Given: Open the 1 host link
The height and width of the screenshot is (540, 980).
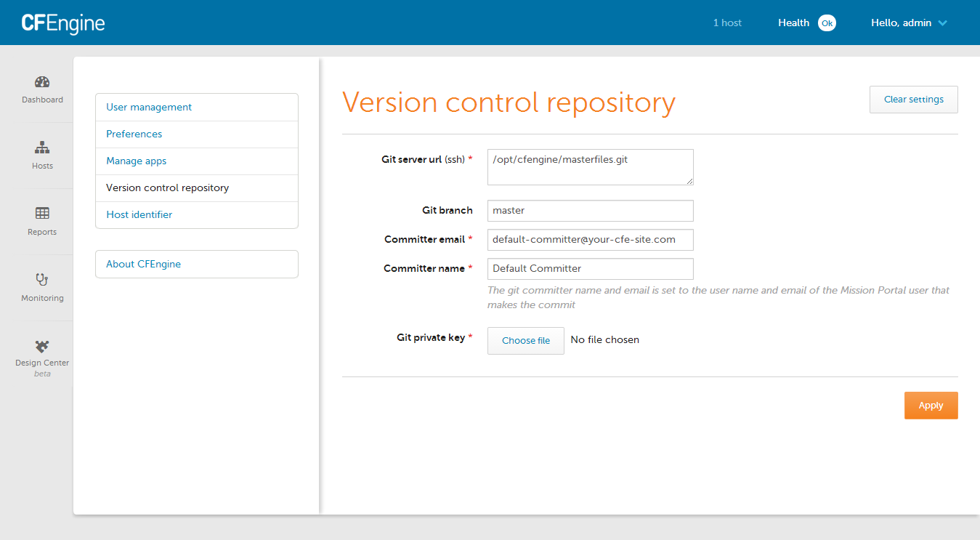Looking at the screenshot, I should [x=727, y=23].
